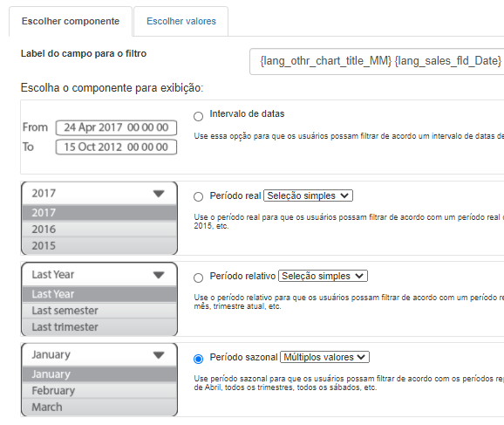Screen dimensions: 504x425
Task: Select Last trimester in the preview list
Action: pos(99,327)
